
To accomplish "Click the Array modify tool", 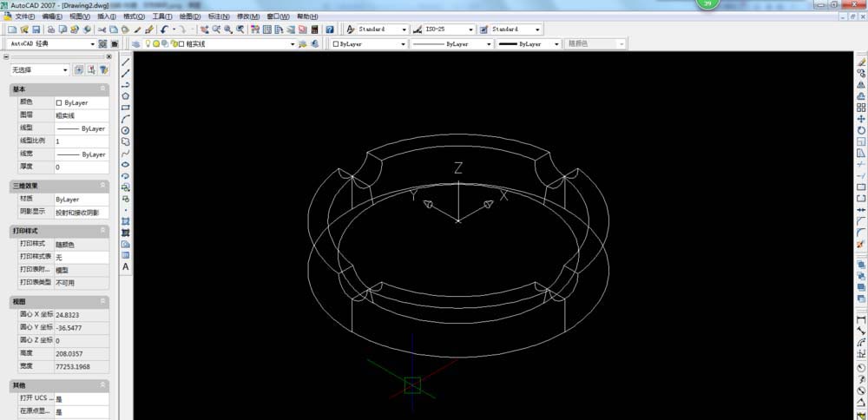I will 861,108.
